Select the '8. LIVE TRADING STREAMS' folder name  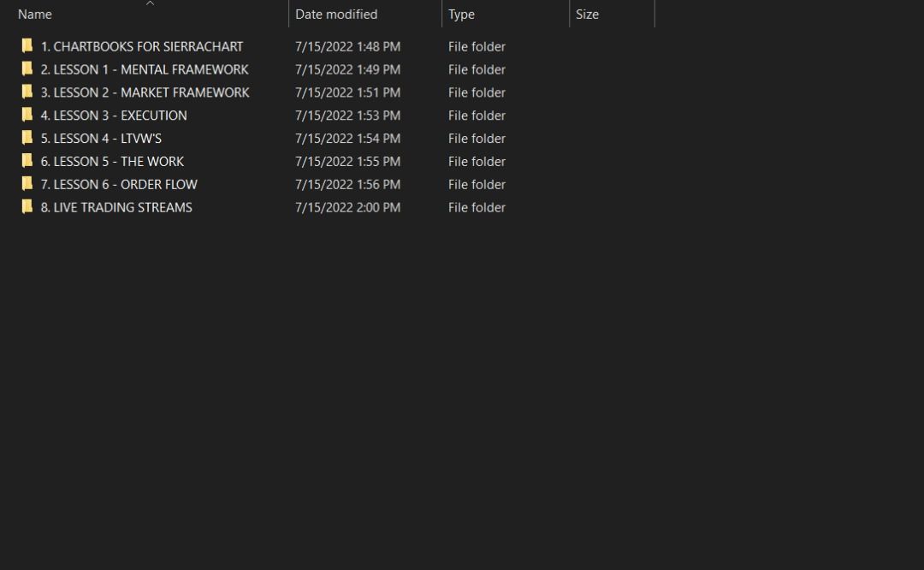click(x=116, y=207)
